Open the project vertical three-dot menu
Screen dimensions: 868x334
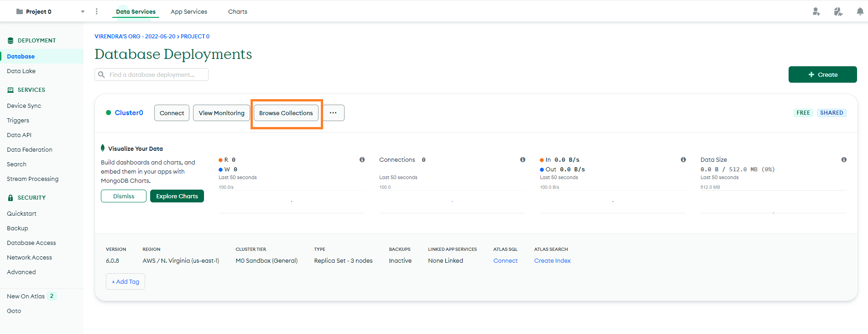[96, 11]
